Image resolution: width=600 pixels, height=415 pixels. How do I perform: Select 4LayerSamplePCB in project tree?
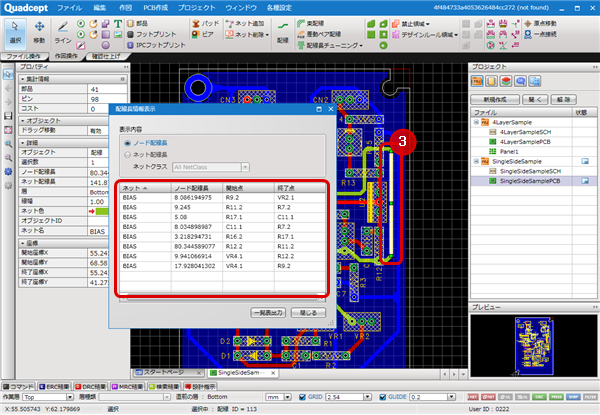coord(525,142)
